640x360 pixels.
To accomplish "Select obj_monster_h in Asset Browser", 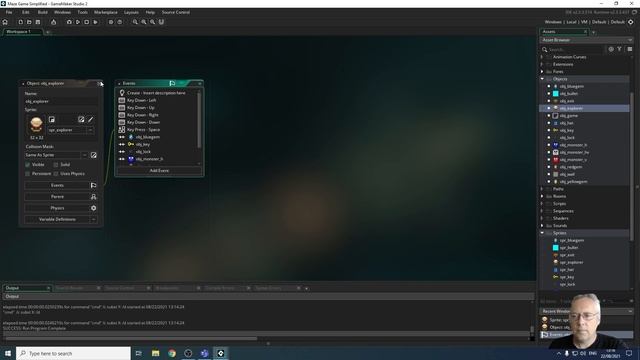I will tap(573, 145).
